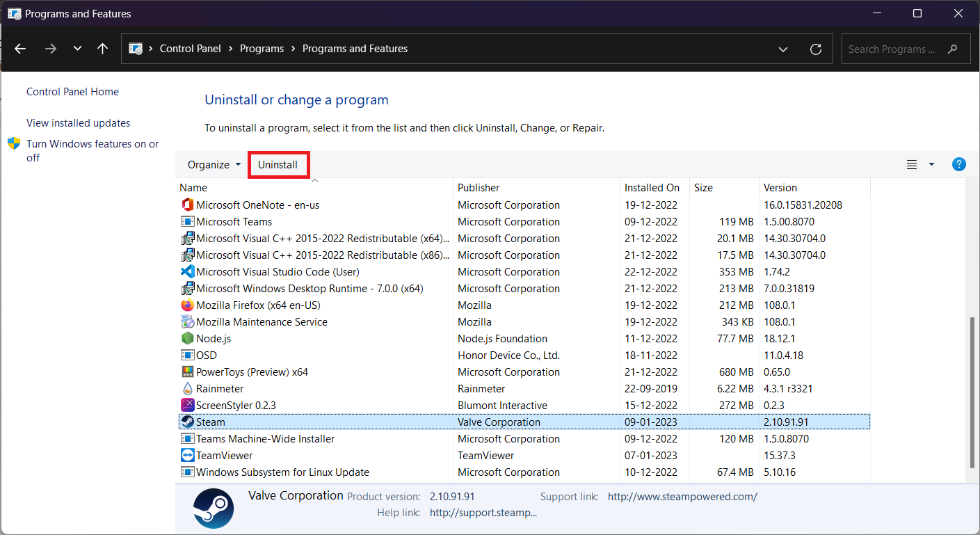
Task: Click the Steam icon in the list
Action: point(187,422)
